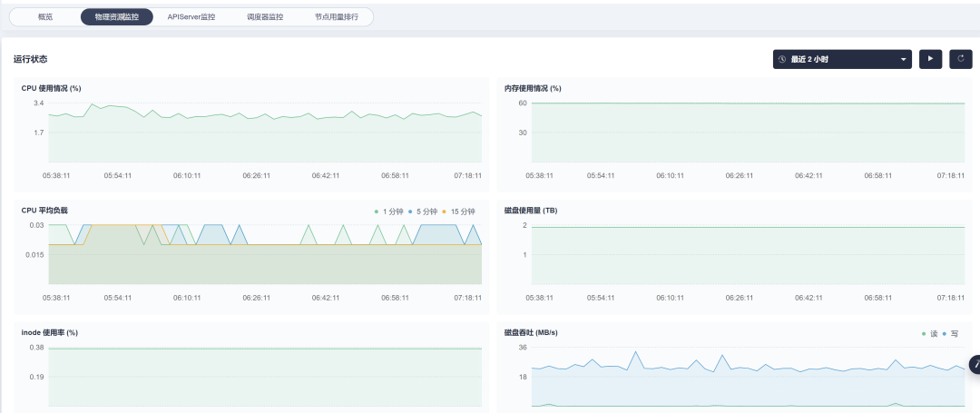This screenshot has height=413, width=980.
Task: Go to 节点用量排行 tab
Action: coord(337,17)
